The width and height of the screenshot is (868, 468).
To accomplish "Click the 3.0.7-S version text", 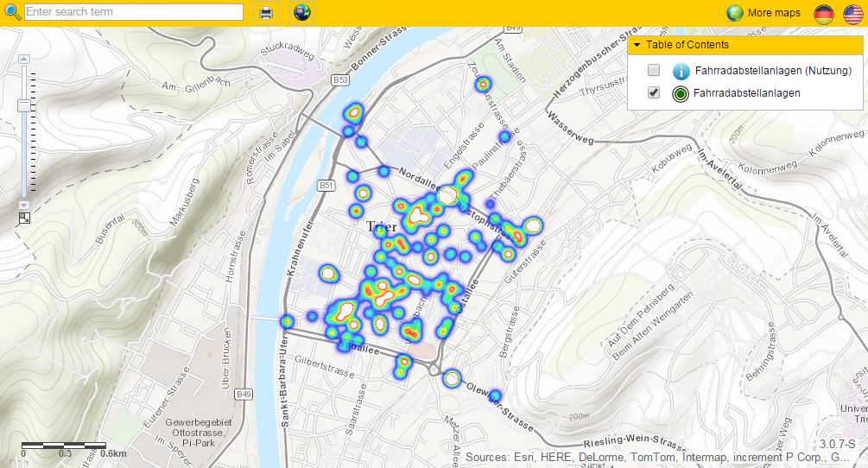I will 838,444.
